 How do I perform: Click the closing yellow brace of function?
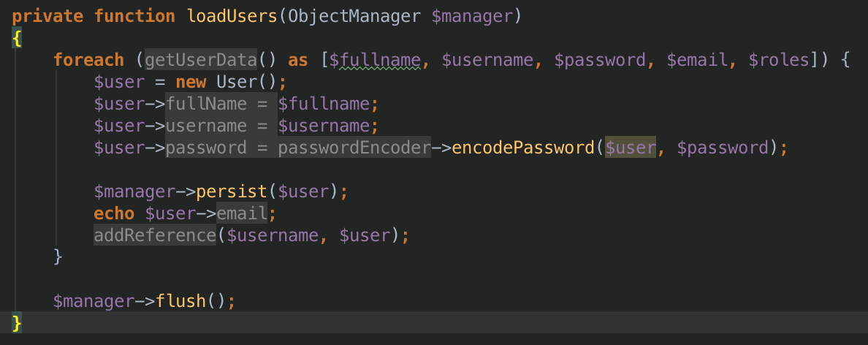pyautogui.click(x=17, y=322)
